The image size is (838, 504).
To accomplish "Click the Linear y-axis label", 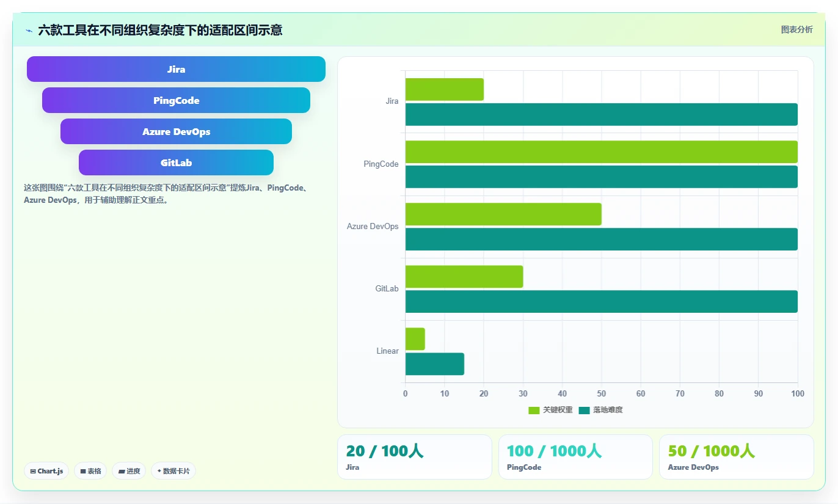I will pyautogui.click(x=387, y=351).
